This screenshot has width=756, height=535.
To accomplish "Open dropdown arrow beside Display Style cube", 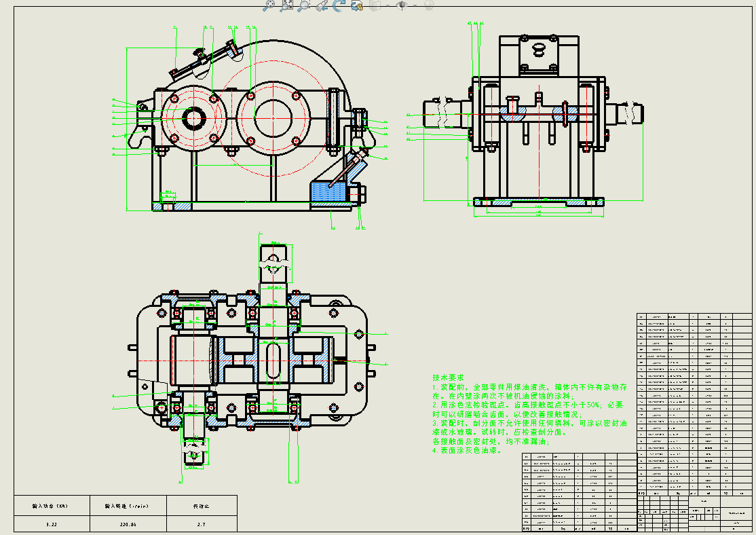I will pos(388,5).
